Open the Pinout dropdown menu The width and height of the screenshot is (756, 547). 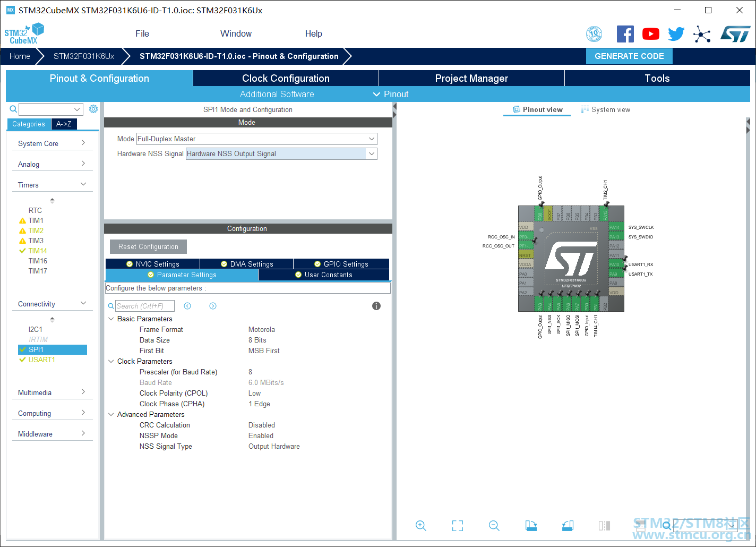(x=391, y=94)
